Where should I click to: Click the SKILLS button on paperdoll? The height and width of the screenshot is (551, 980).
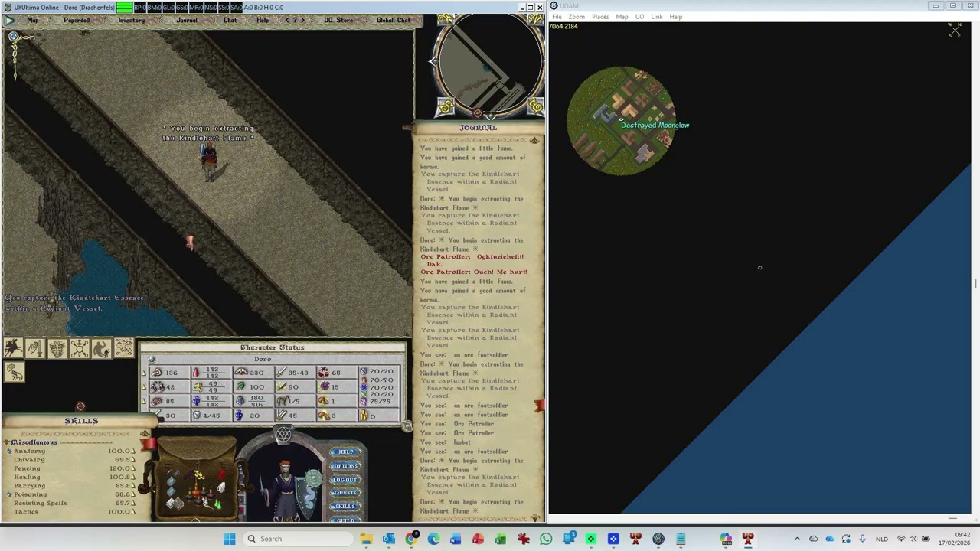pyautogui.click(x=345, y=507)
